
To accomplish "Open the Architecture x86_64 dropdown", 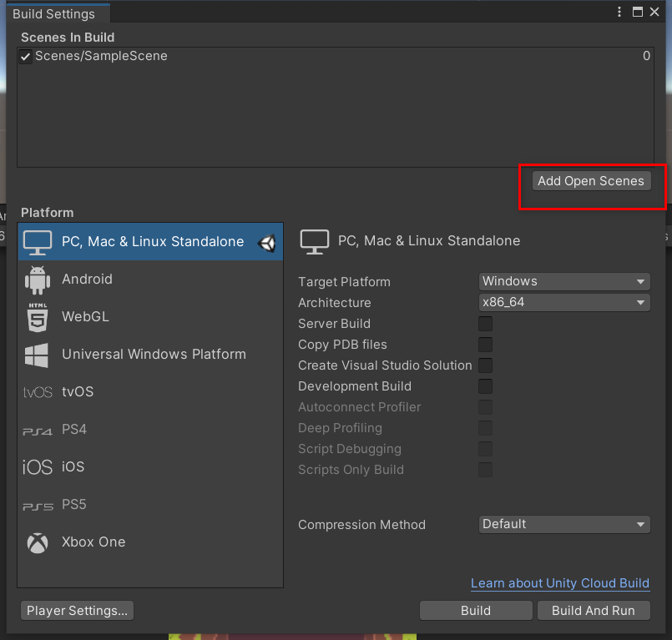I will (x=564, y=302).
